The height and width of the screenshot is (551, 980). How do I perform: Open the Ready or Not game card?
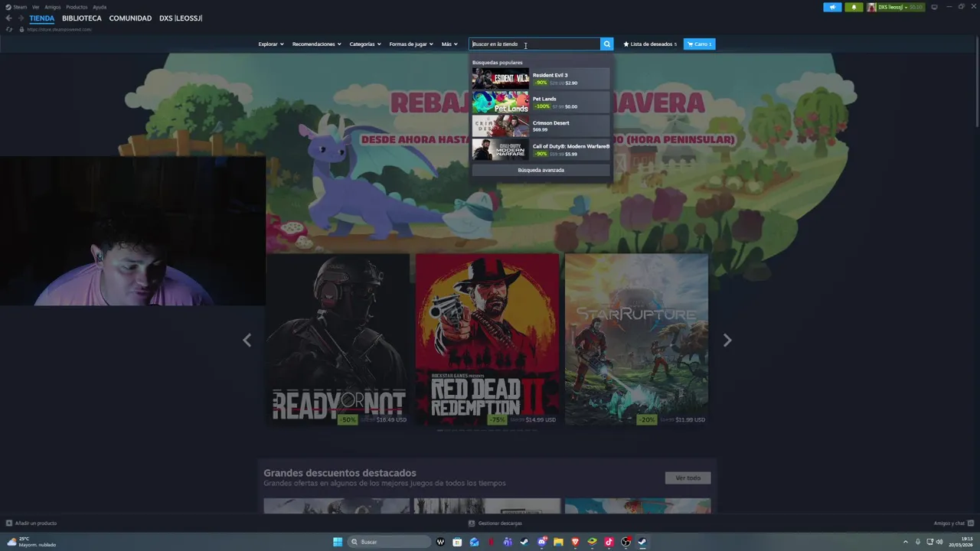(x=338, y=340)
